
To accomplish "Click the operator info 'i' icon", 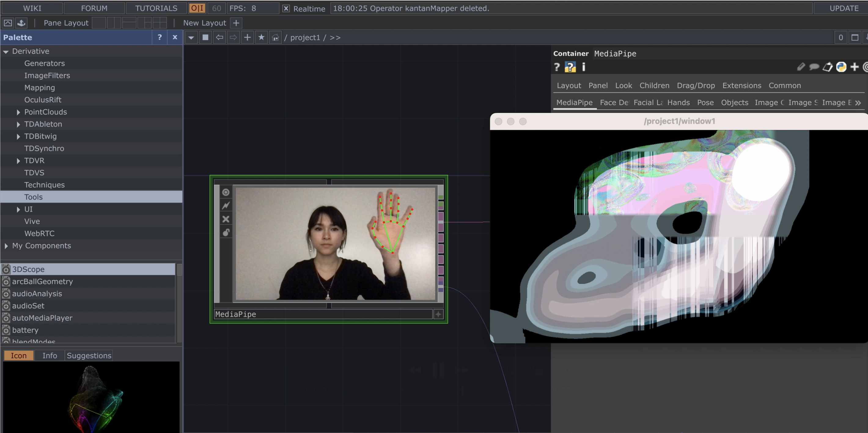I will 584,67.
